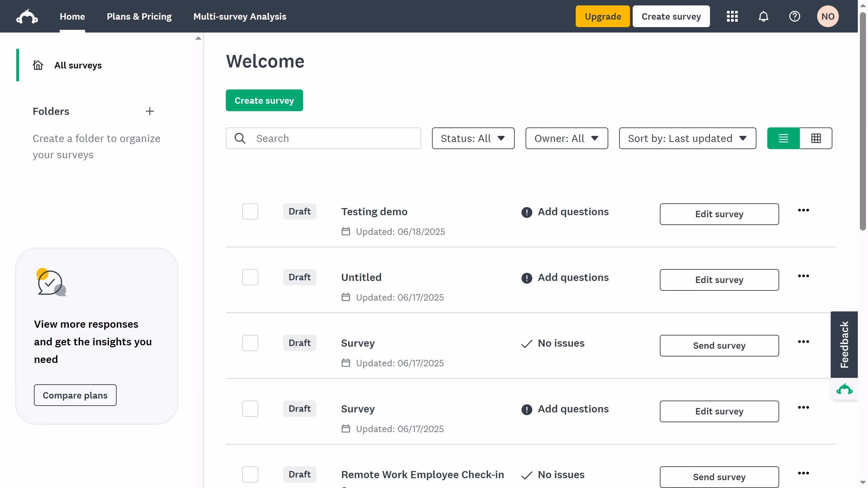The image size is (868, 488).
Task: Click the warning icon on Untitled row
Action: pyautogui.click(x=527, y=278)
